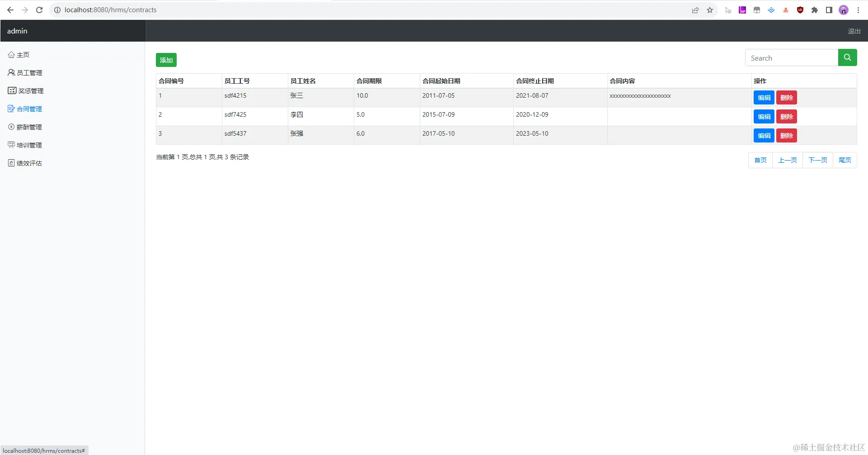Open 奖惩管理 in the sidebar
The width and height of the screenshot is (868, 455).
[26, 91]
